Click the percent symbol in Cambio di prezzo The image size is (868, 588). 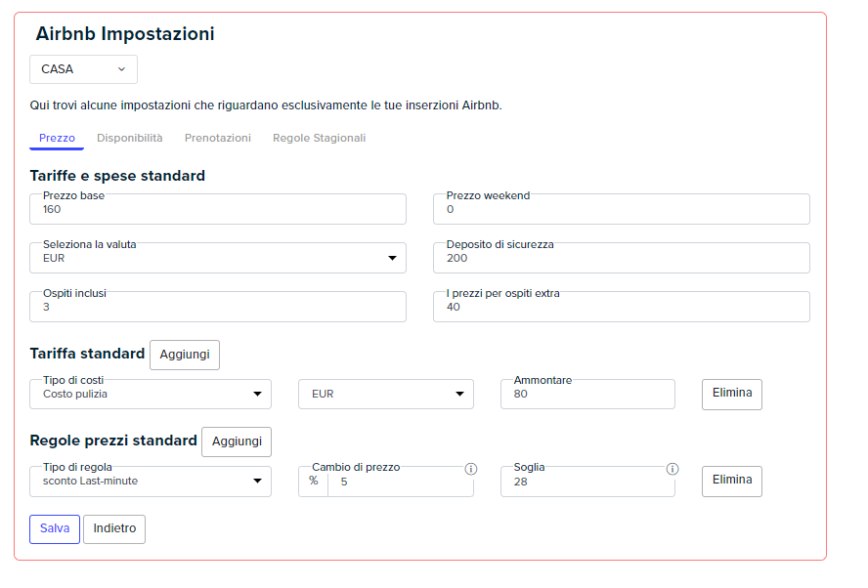coord(314,481)
